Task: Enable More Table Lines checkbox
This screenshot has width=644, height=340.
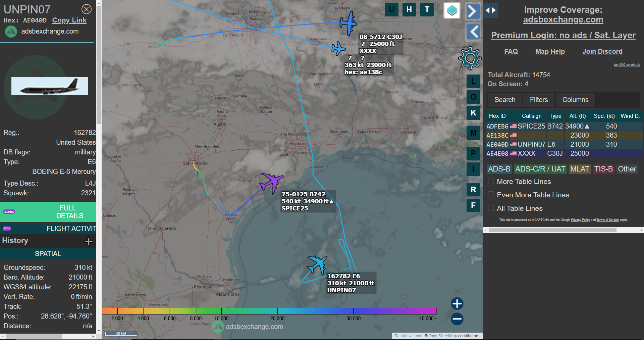Action: [491, 181]
